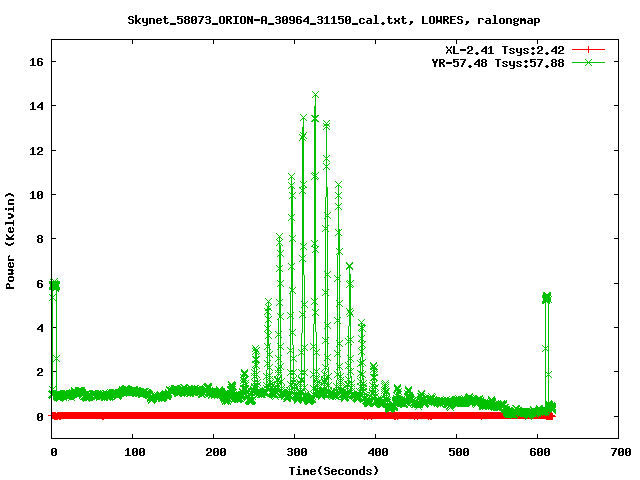The width and height of the screenshot is (640, 480).
Task: Click the Time(Seconds) x-axis label
Action: pos(333,471)
